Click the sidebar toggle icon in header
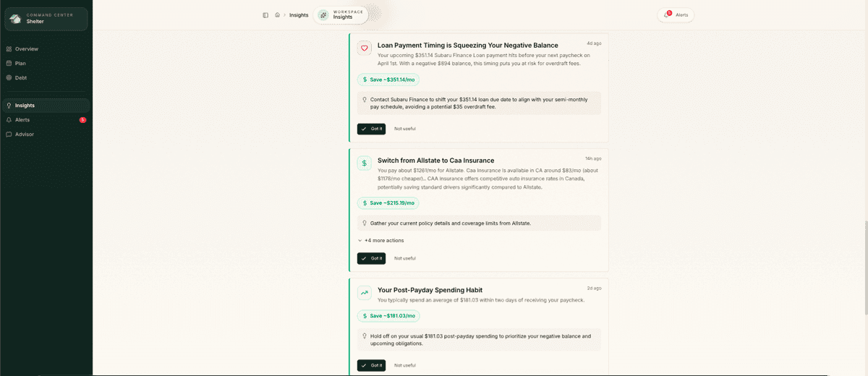 tap(265, 15)
